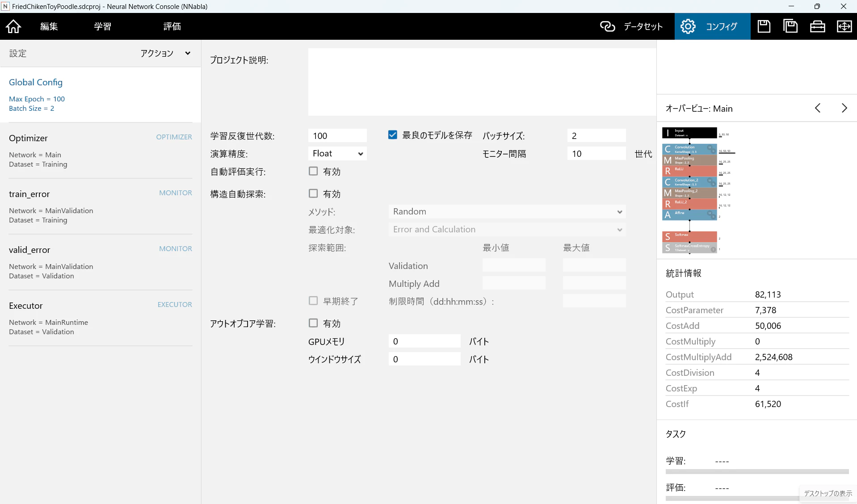
Task: Click the バッチサイズ input field
Action: (597, 135)
